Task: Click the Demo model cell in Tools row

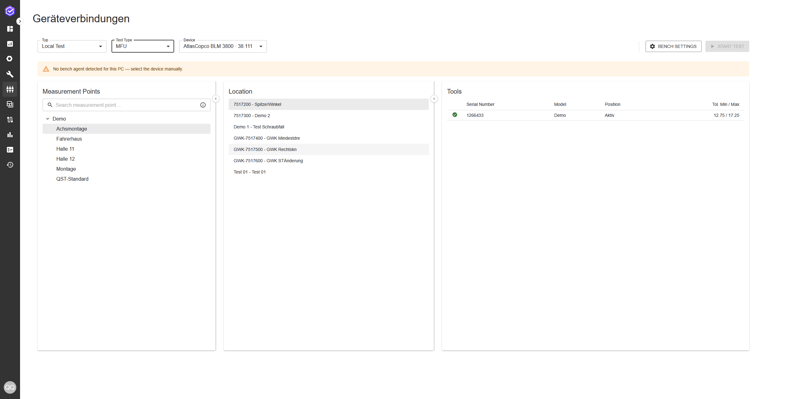Action: [x=560, y=115]
